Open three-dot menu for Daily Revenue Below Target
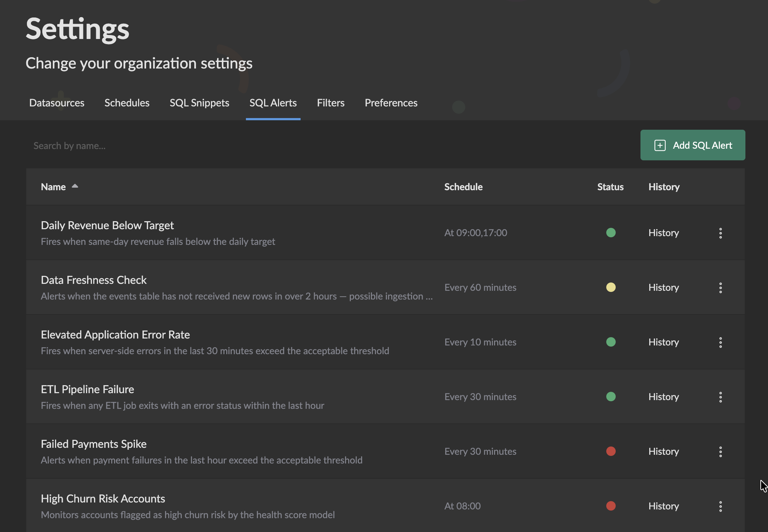The image size is (768, 532). (720, 233)
